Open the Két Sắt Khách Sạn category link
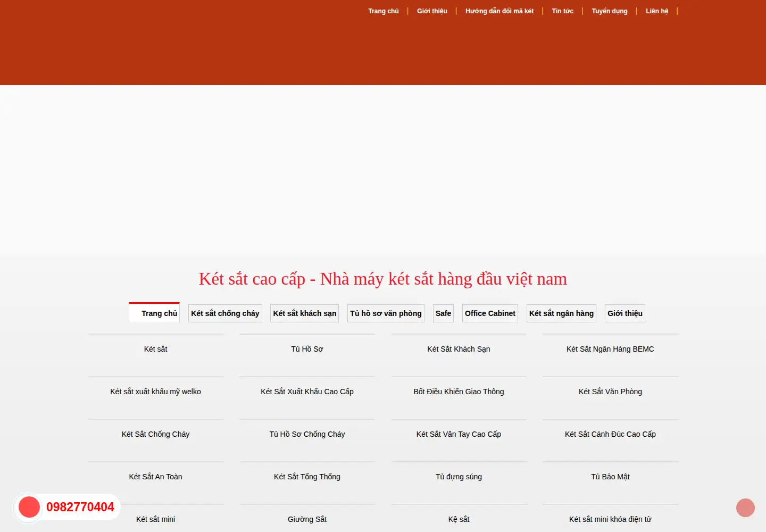The height and width of the screenshot is (532, 766). point(459,349)
